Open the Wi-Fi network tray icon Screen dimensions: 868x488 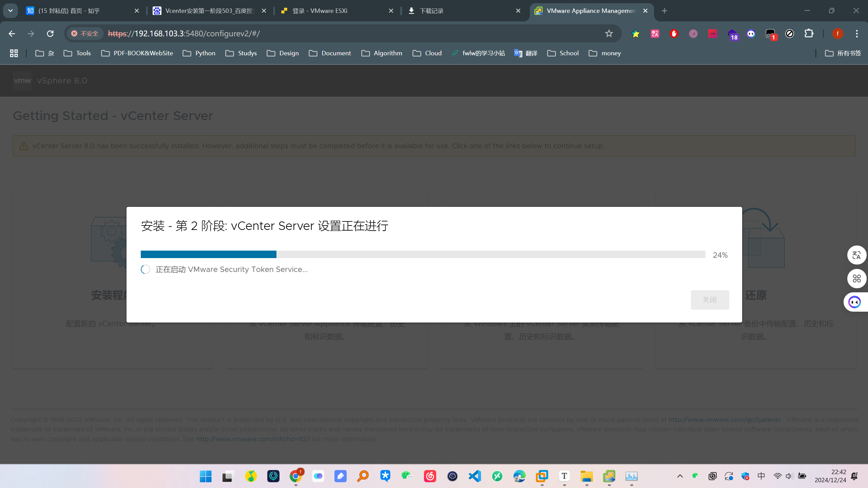[777, 476]
